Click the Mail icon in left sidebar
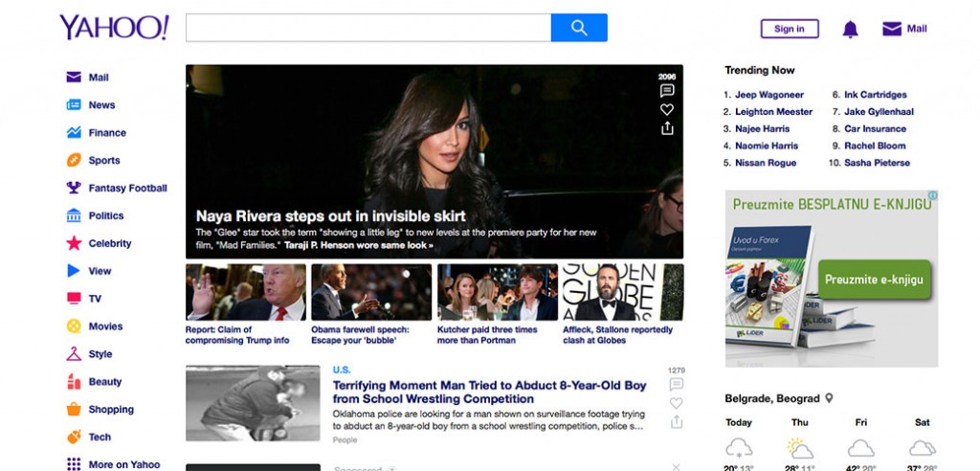The image size is (980, 471). click(x=74, y=77)
